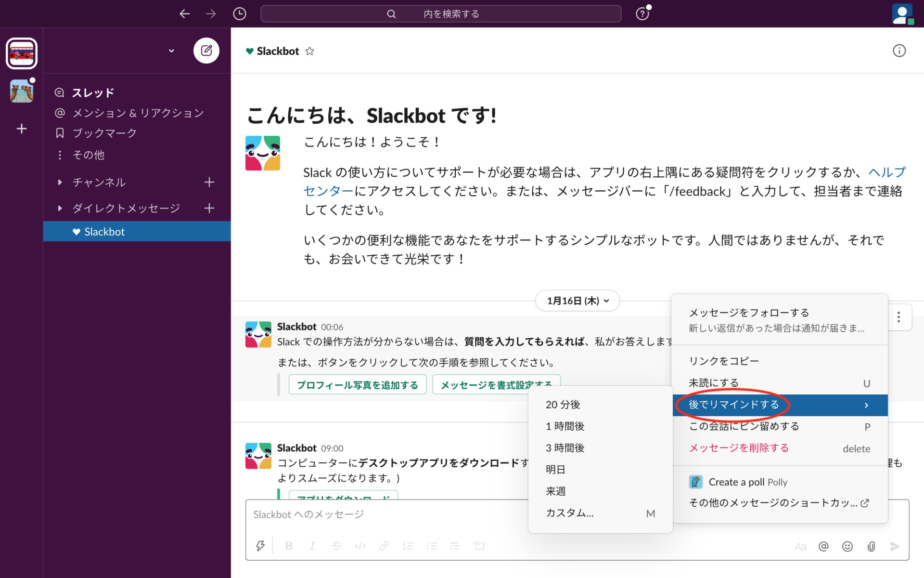Mention someone with the @ icon

(823, 546)
